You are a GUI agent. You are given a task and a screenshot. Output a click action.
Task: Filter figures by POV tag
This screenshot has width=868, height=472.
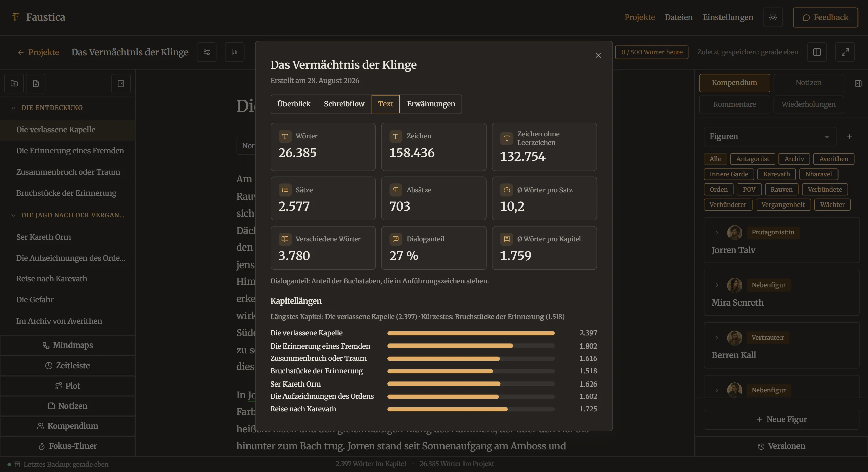point(749,190)
